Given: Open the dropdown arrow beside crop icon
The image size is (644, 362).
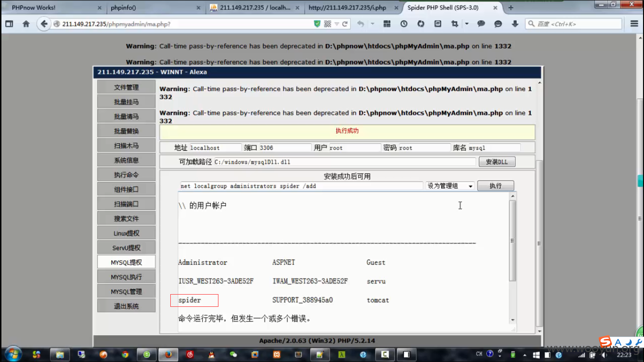Looking at the screenshot, I should [467, 24].
